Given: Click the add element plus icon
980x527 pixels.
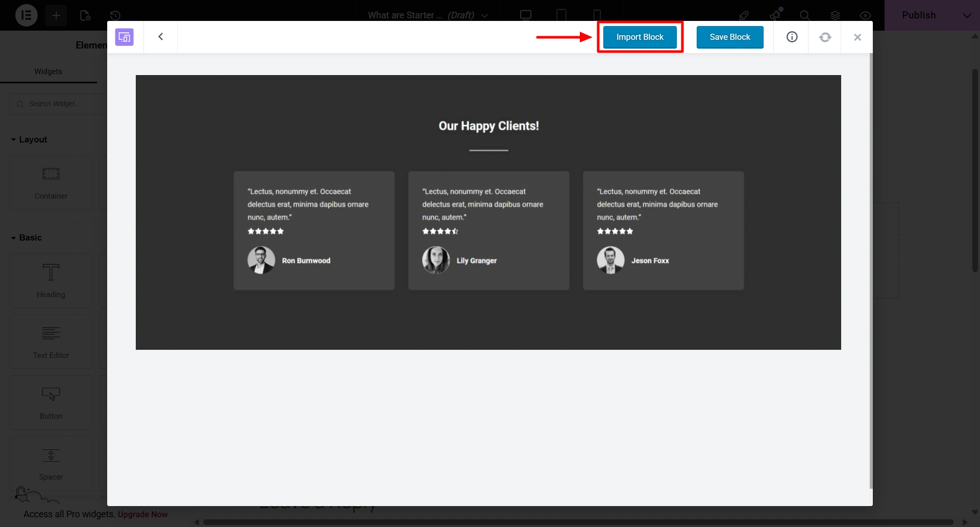Looking at the screenshot, I should (x=56, y=15).
